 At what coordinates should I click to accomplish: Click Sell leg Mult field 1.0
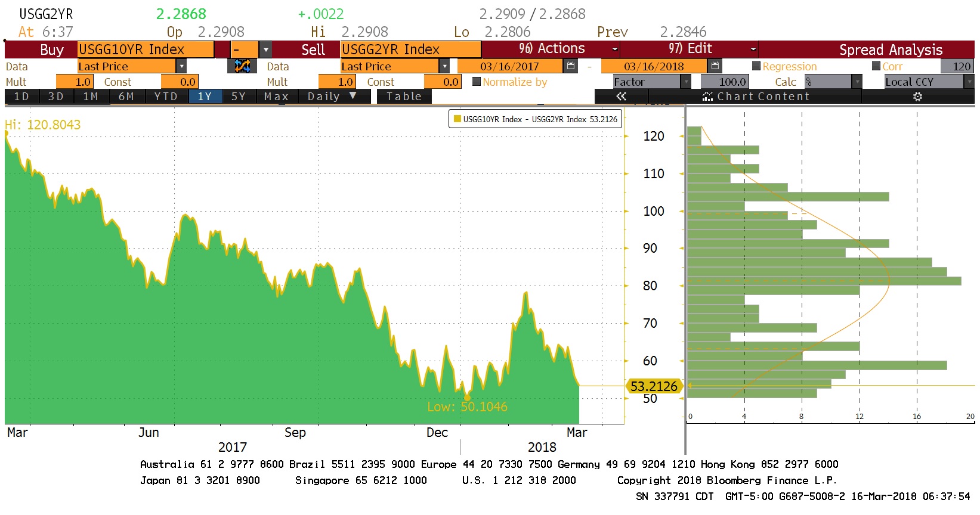tap(338, 82)
